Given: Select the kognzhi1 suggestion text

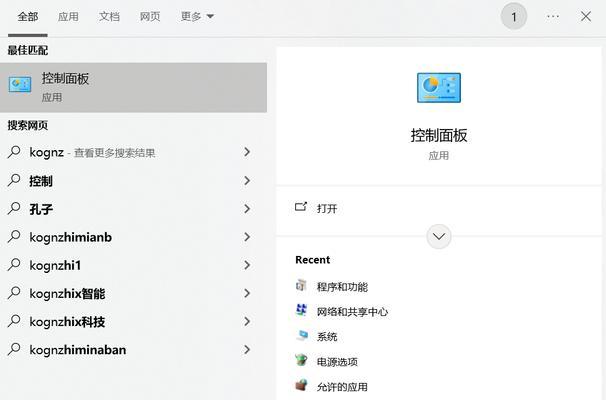Looking at the screenshot, I should tap(55, 265).
